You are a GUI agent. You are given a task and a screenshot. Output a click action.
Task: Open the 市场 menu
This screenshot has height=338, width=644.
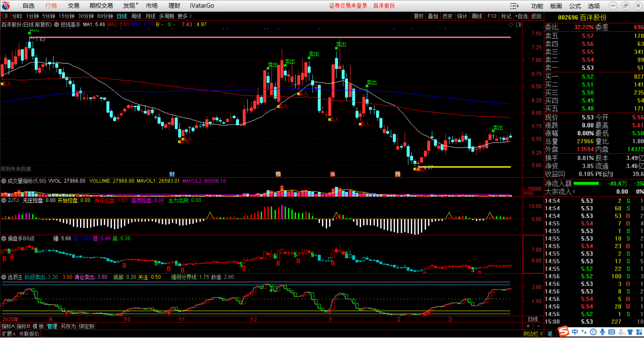click(x=152, y=6)
